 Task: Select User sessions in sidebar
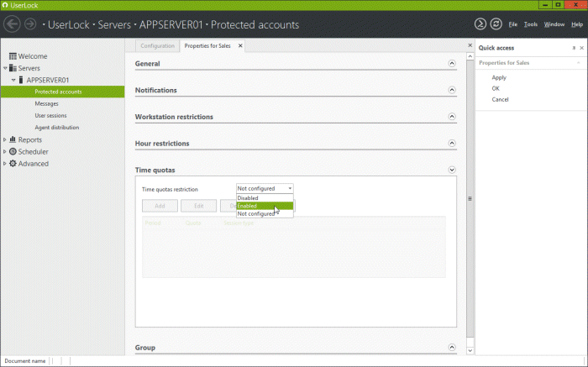(x=50, y=115)
